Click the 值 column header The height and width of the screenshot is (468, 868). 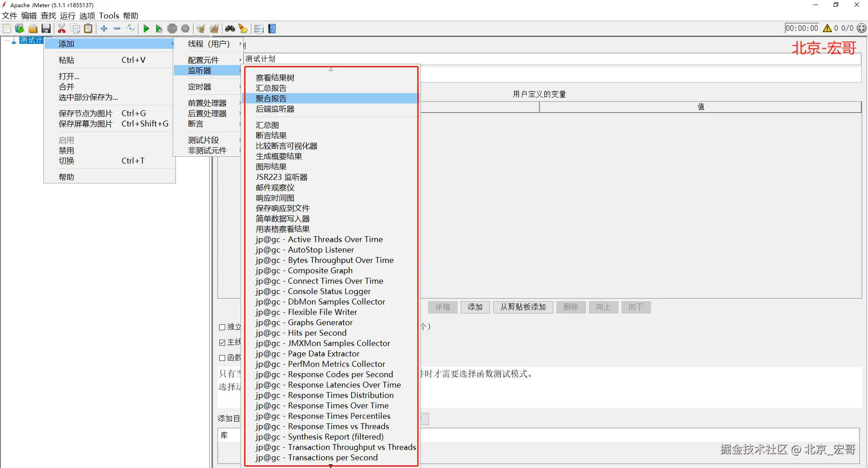point(700,107)
